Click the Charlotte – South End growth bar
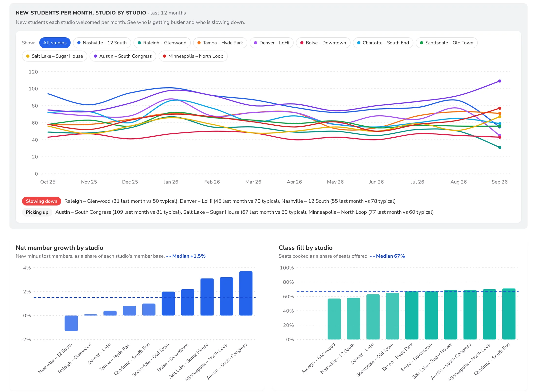 click(x=149, y=310)
